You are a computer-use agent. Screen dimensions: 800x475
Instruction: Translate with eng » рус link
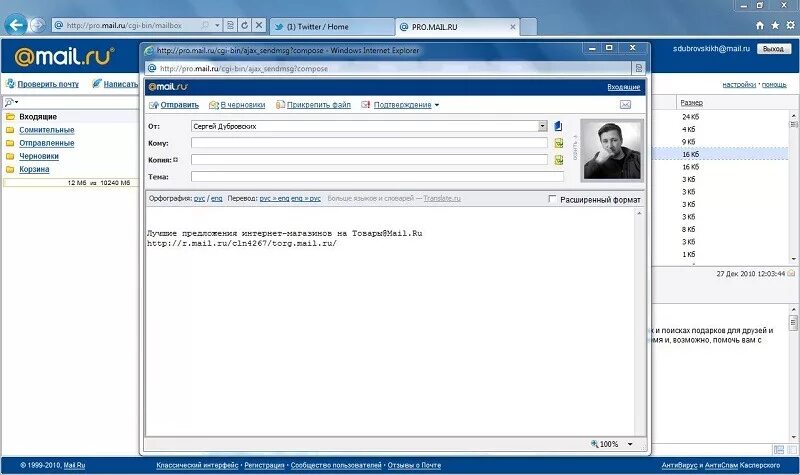point(306,198)
